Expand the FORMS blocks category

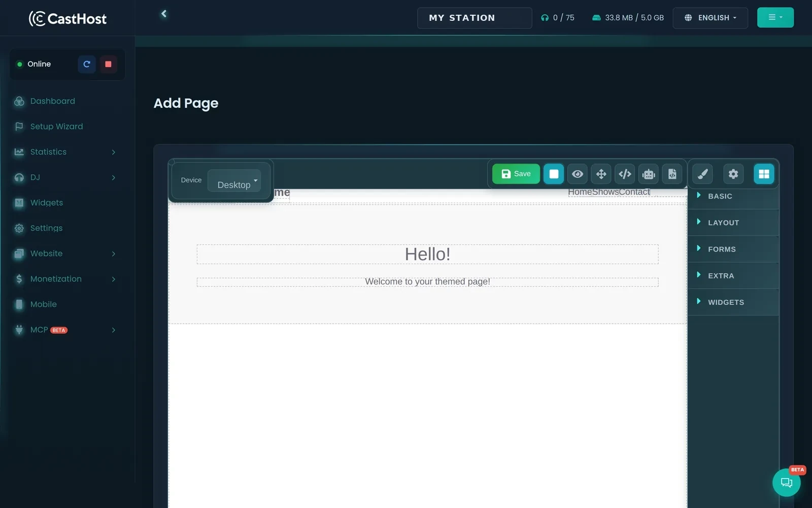click(x=733, y=249)
